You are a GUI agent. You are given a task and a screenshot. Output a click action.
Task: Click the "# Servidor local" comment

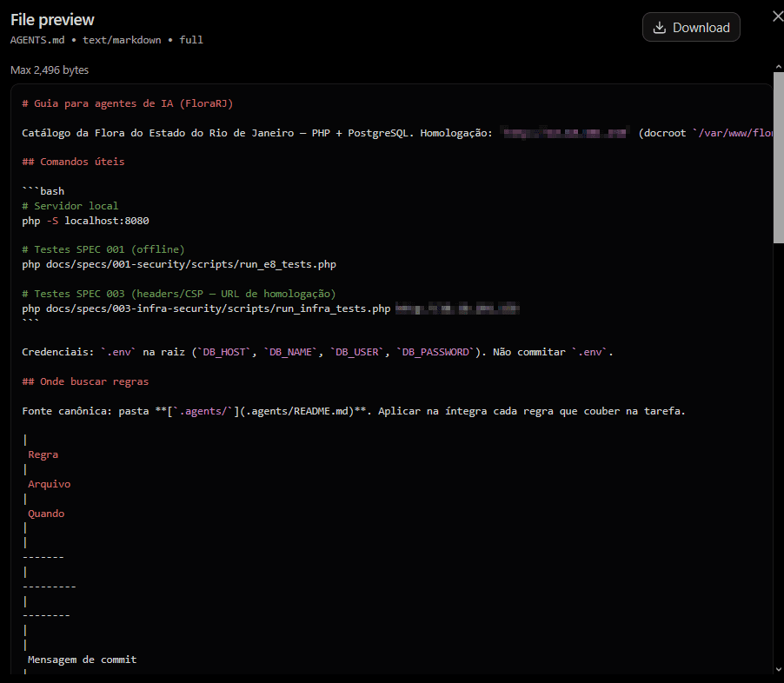coord(70,206)
